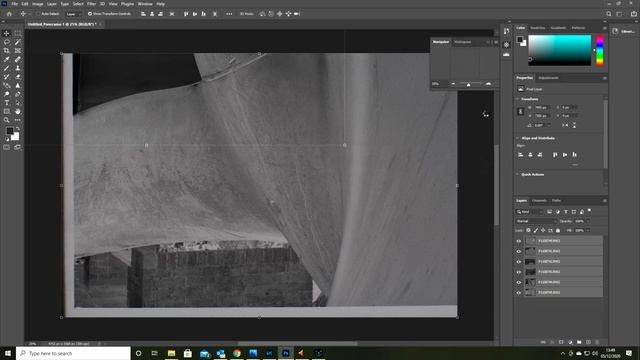This screenshot has height=360, width=640.
Task: Hide the bottommost layer via eye icon
Action: click(x=519, y=292)
